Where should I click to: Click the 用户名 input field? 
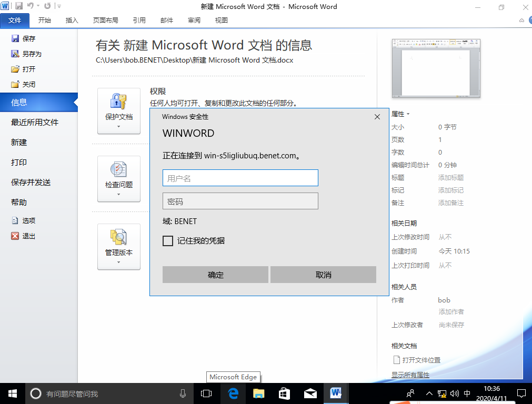[x=240, y=178]
